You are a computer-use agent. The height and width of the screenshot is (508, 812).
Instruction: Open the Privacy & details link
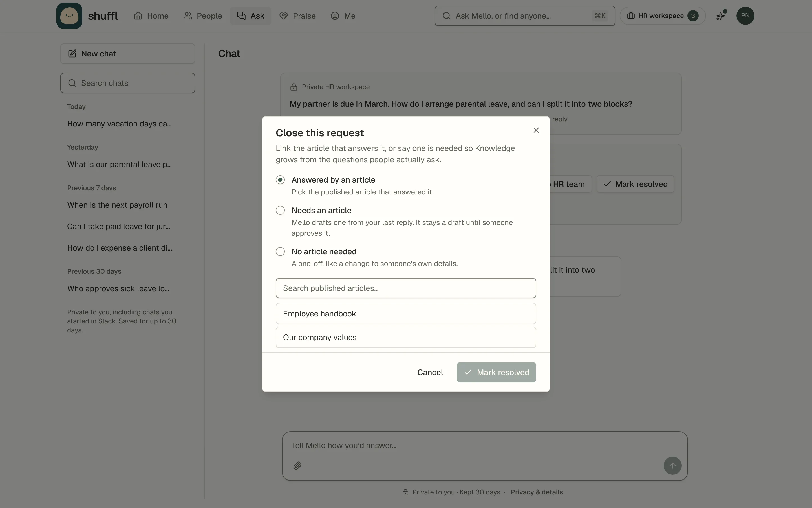(537, 492)
